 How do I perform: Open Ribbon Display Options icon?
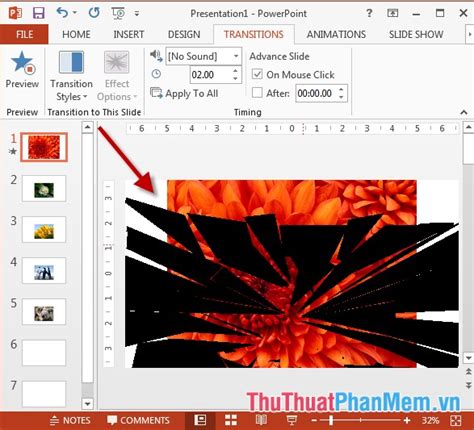[393, 13]
